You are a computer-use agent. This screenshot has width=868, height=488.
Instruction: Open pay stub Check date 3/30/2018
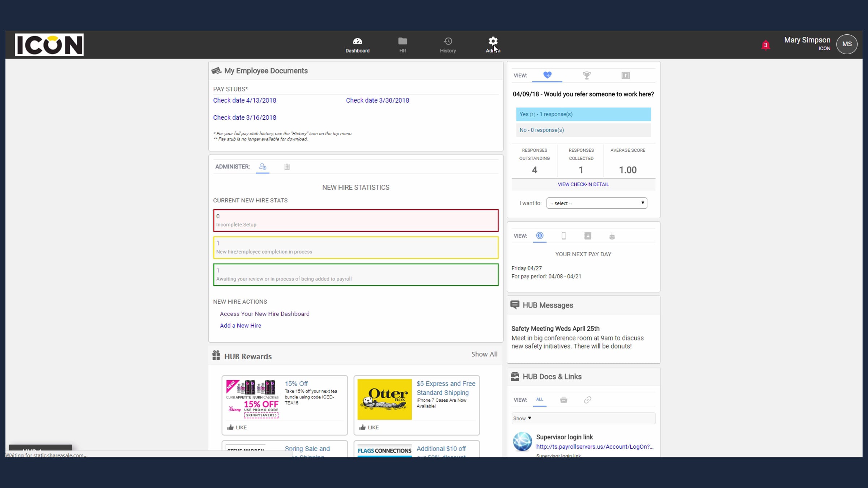(x=378, y=100)
